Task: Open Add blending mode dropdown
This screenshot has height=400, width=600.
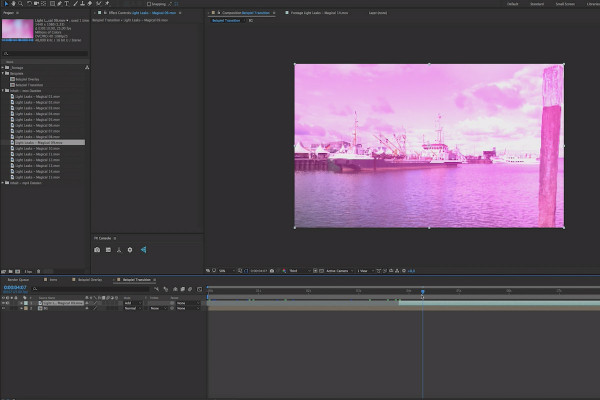Action: coord(132,303)
